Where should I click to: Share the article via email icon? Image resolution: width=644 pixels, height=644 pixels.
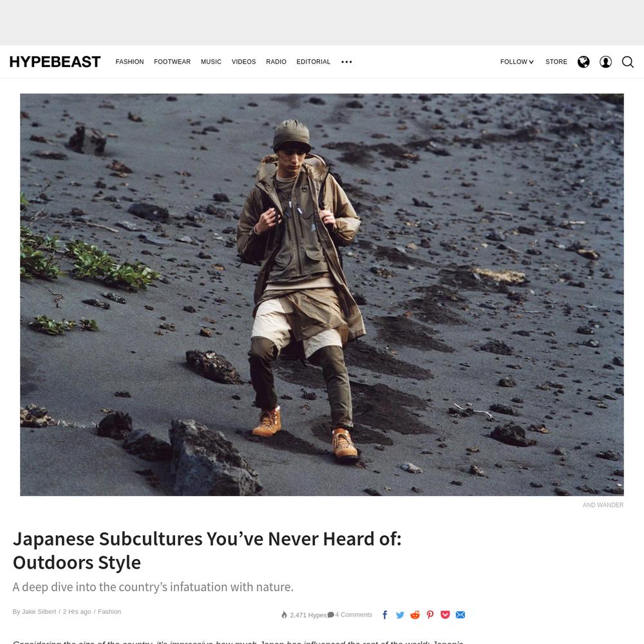[460, 614]
